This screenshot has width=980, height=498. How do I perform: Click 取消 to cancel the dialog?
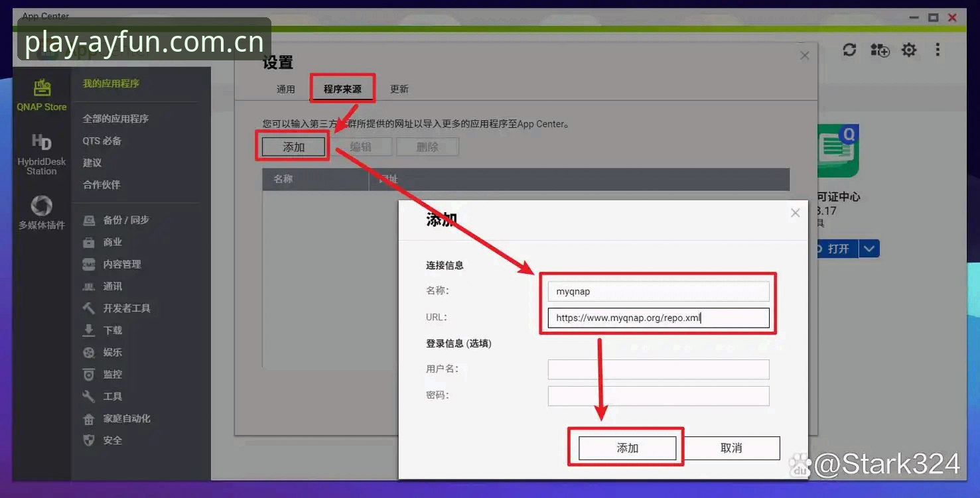pos(731,448)
